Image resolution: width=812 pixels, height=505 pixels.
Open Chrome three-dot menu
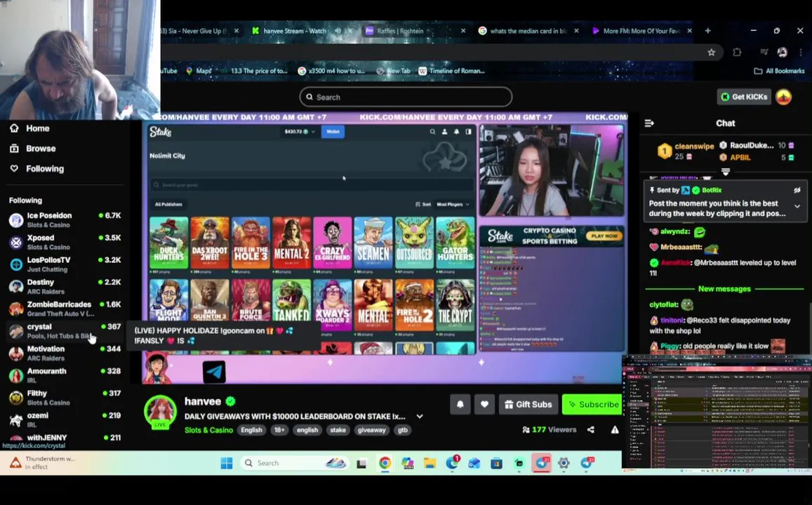[x=801, y=53]
